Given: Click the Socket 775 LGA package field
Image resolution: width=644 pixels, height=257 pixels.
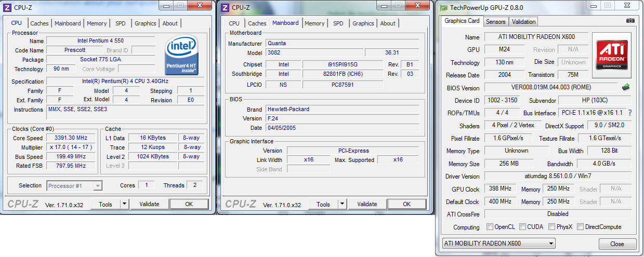Looking at the screenshot, I should 101,59.
